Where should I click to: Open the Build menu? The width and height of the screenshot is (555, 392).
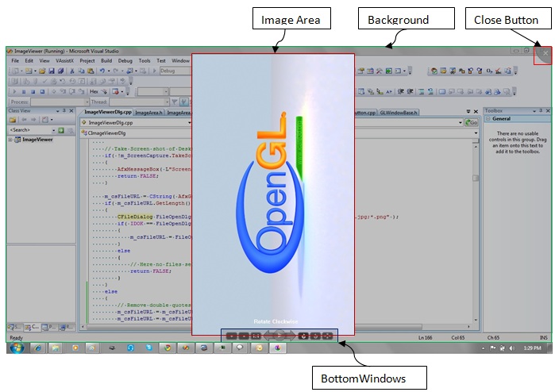106,61
